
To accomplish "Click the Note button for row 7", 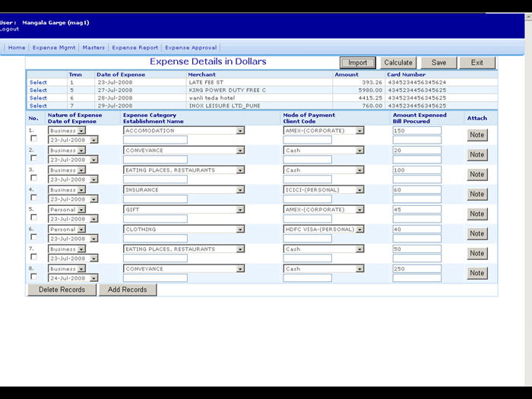I will [x=477, y=253].
